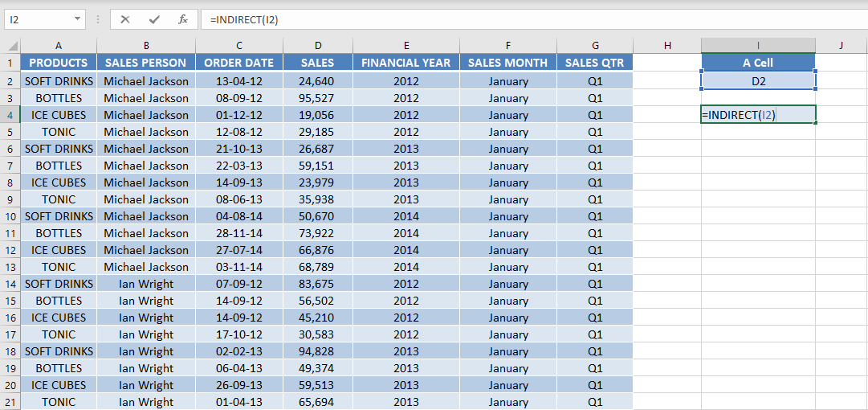This screenshot has height=410, width=868.
Task: Select sales value 66,876
Action: [x=318, y=251]
